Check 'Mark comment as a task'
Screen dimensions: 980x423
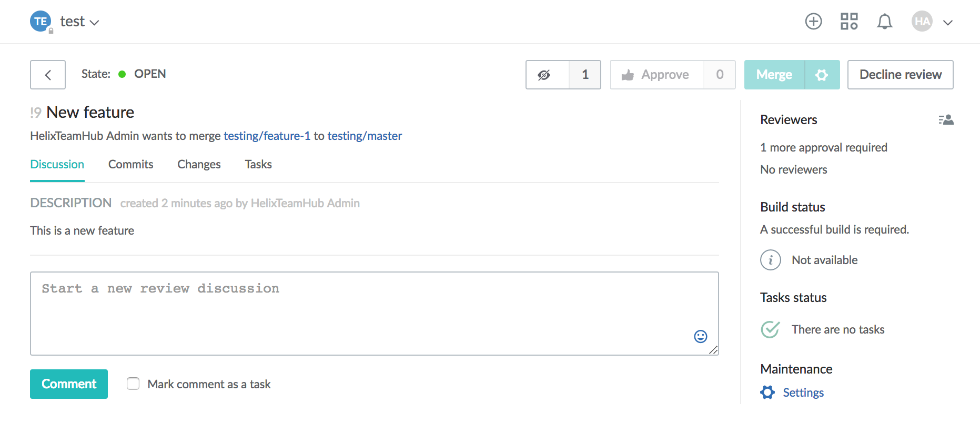click(133, 384)
